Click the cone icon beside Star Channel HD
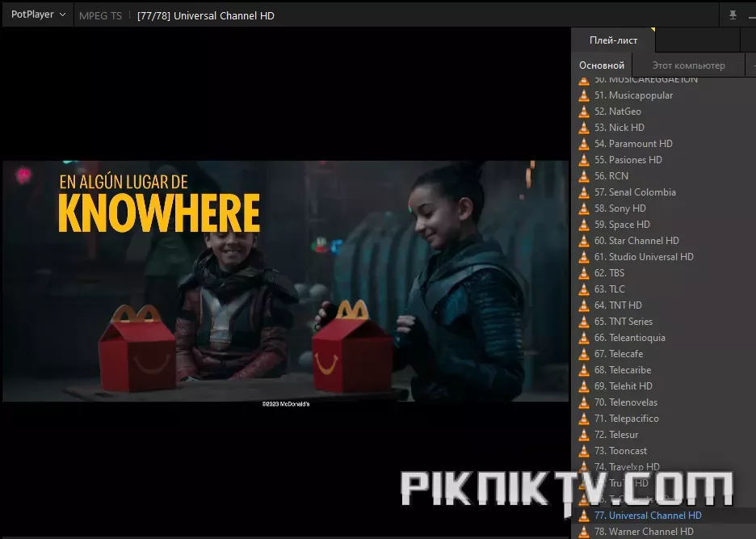Viewport: 756px width, 539px height. coord(584,241)
